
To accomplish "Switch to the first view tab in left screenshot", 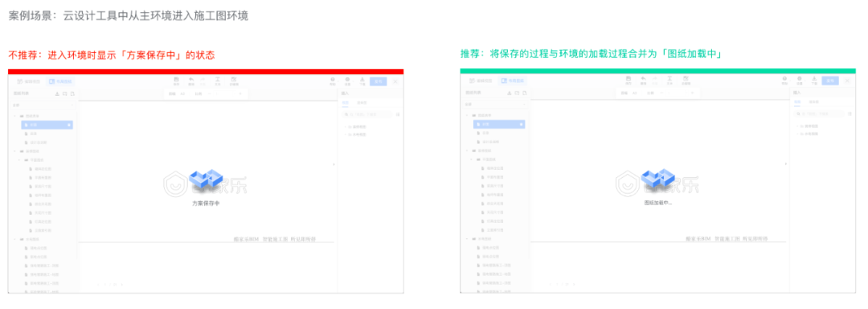I will pyautogui.click(x=30, y=80).
